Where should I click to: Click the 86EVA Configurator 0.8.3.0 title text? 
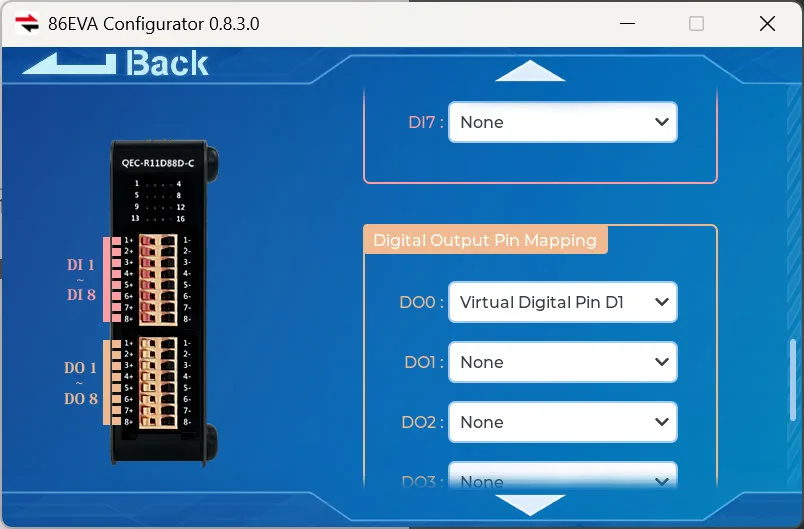(x=154, y=23)
